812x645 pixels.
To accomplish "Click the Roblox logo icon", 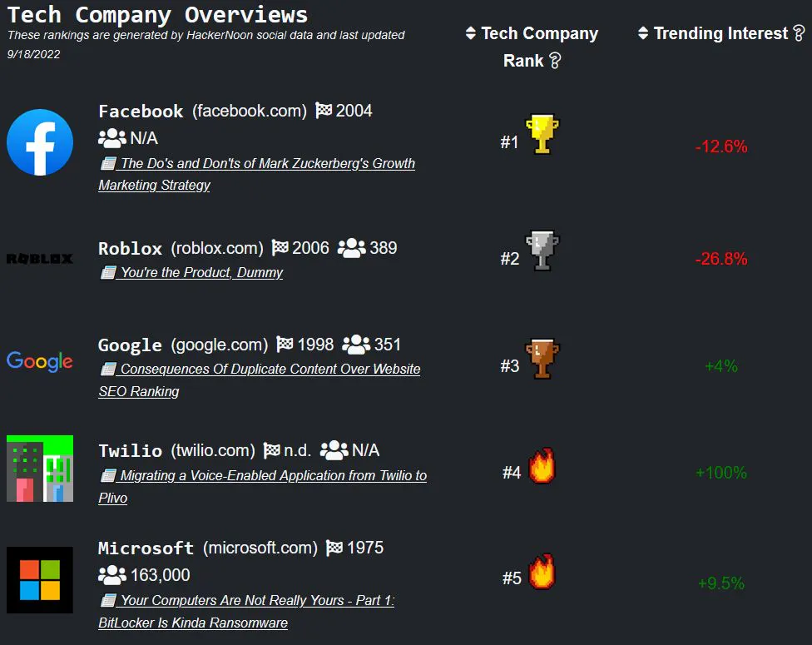I will tap(40, 259).
